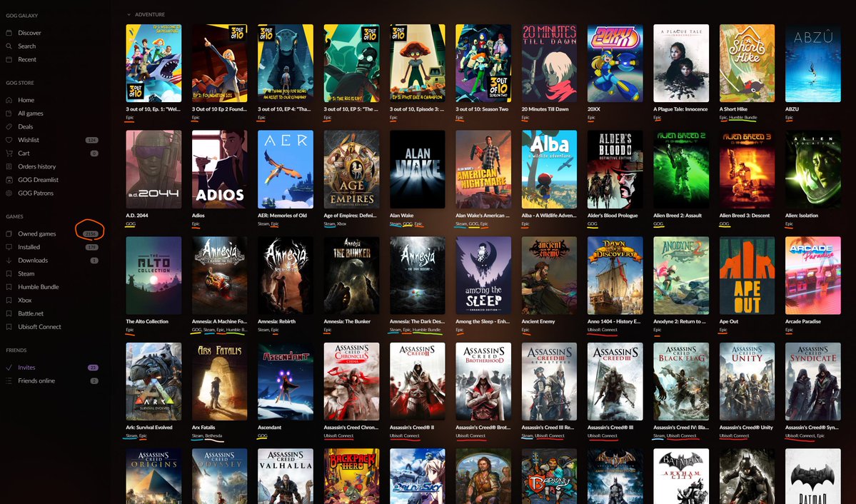Screen dimensions: 856x504
Task: Open AER: Memories of Old cover
Action: 286,169
